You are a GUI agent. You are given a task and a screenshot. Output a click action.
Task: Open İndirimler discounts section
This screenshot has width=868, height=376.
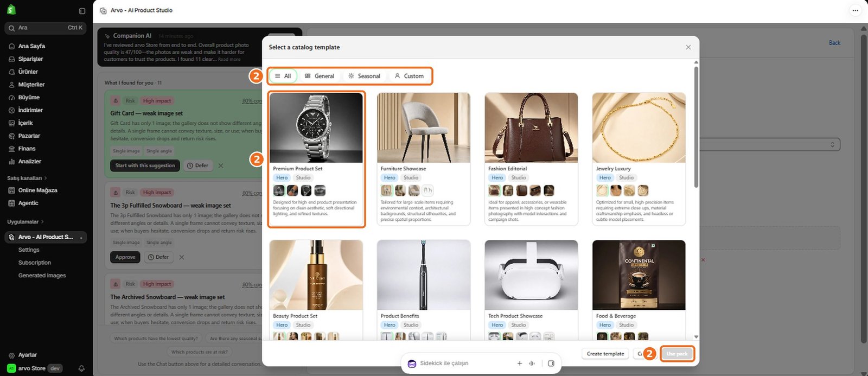30,110
